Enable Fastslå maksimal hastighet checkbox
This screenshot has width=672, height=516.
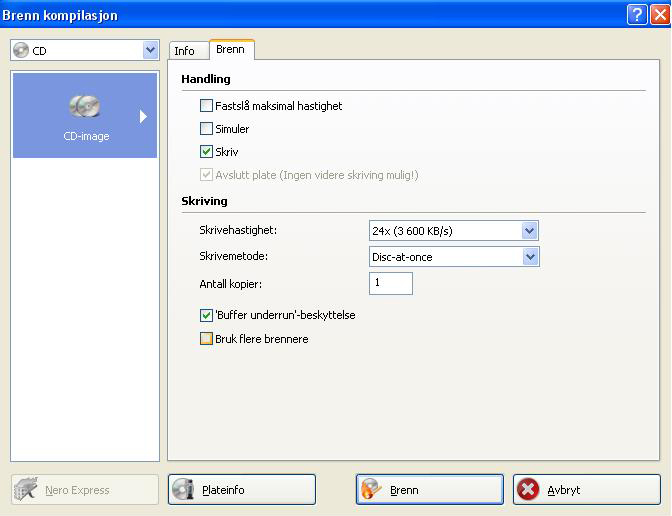point(206,105)
